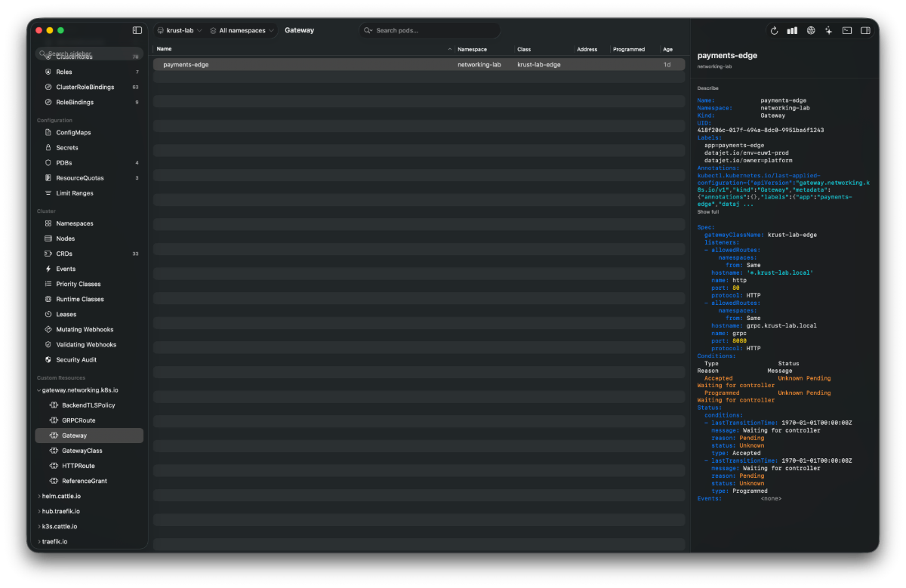Screen dimensions: 906x588
Task: Click the datajet.io/owner=platform label
Action: [x=748, y=160]
